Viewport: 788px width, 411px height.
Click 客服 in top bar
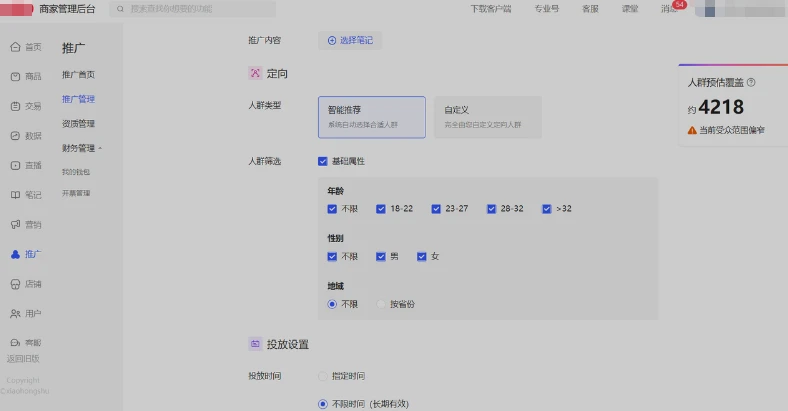click(x=590, y=9)
